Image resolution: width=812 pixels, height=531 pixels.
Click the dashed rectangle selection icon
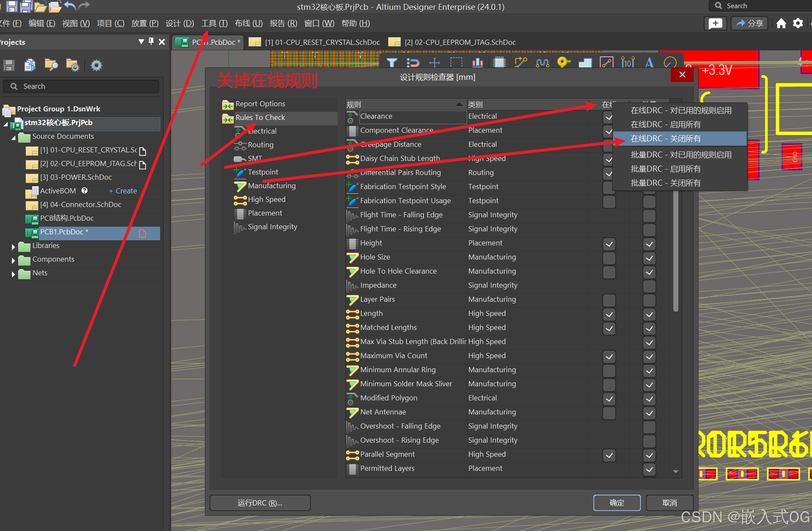pyautogui.click(x=456, y=63)
